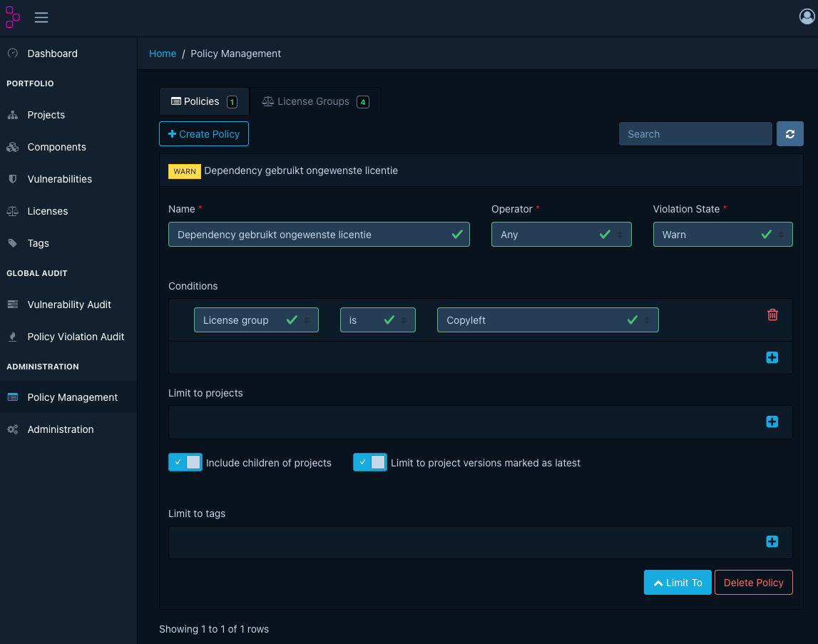The height and width of the screenshot is (644, 818).
Task: Click the Licenses balance-scale icon
Action: tap(13, 211)
